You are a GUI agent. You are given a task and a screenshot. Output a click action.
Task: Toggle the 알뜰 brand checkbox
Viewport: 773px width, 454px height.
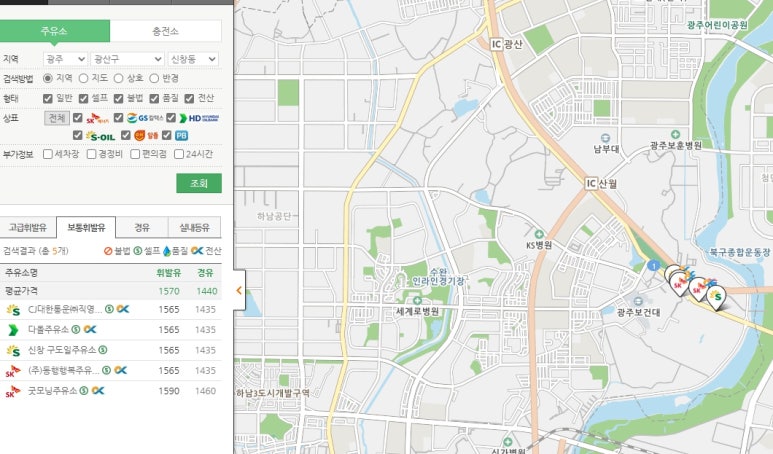126,135
